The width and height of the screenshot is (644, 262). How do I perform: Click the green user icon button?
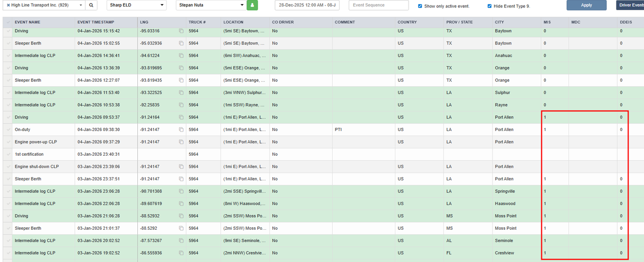(252, 5)
